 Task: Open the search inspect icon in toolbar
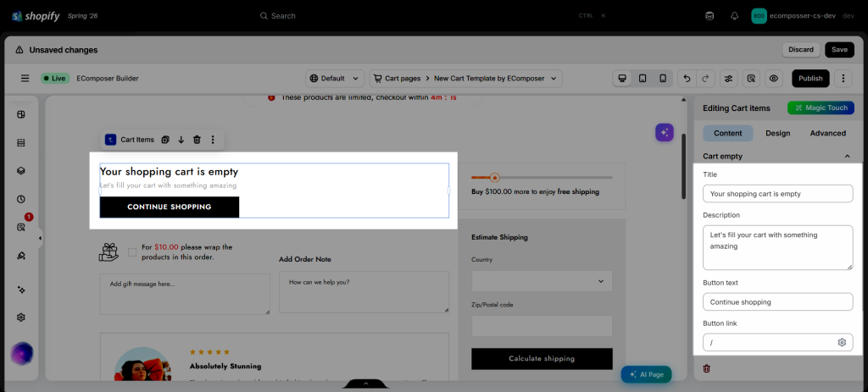(751, 79)
